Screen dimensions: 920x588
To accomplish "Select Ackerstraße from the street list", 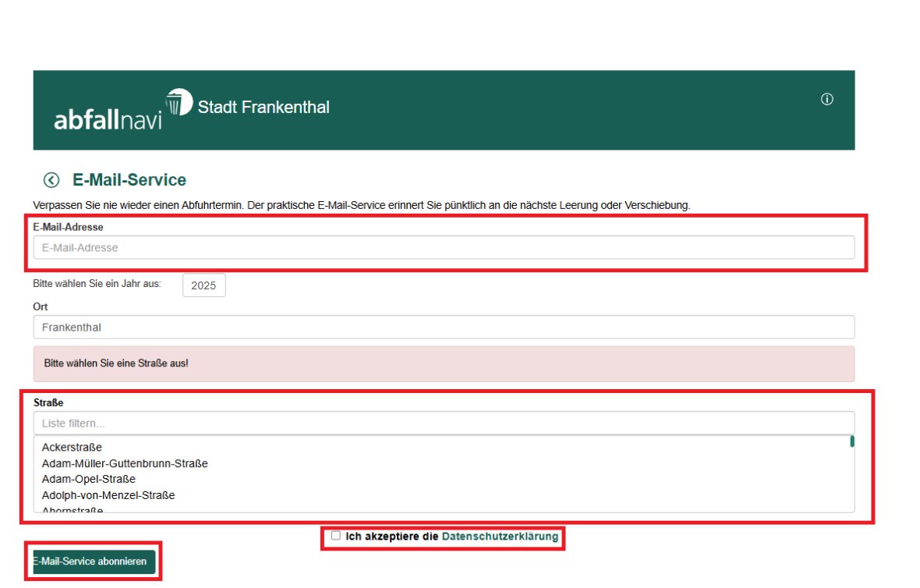I will pos(72,448).
